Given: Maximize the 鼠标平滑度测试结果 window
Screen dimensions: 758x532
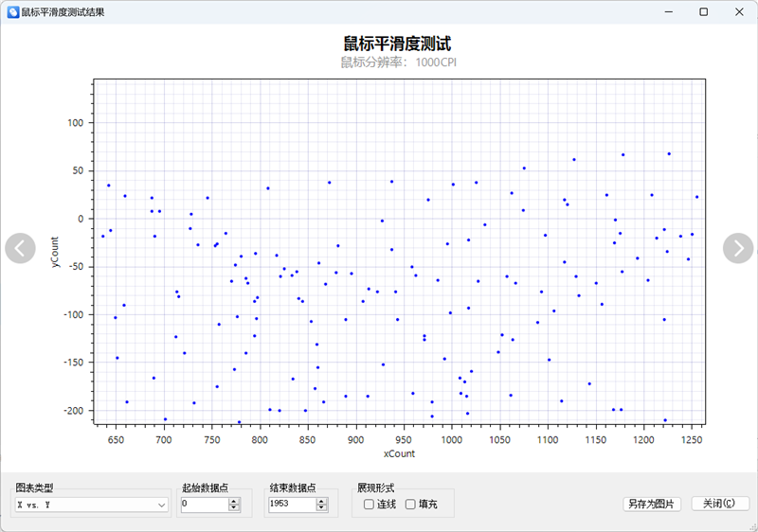Looking at the screenshot, I should 703,12.
